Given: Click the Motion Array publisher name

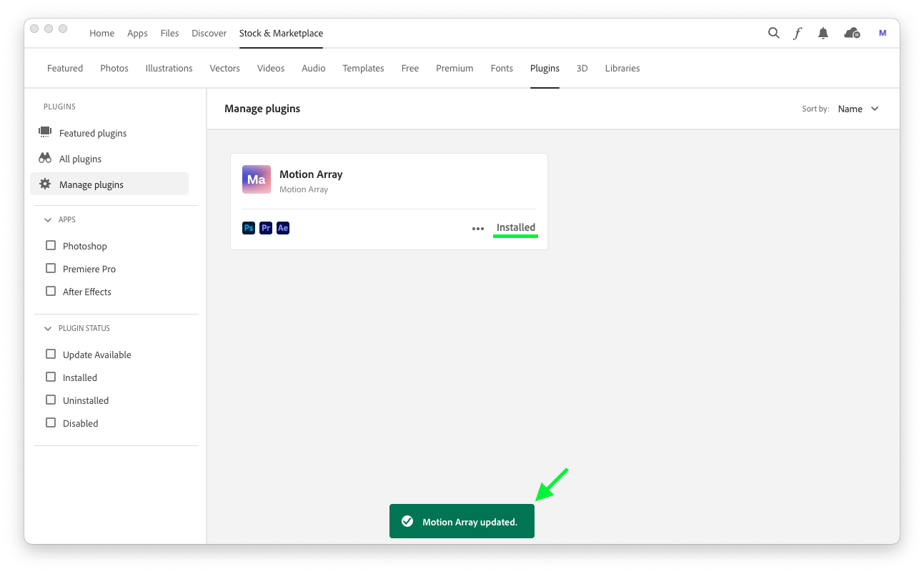Looking at the screenshot, I should 304,189.
